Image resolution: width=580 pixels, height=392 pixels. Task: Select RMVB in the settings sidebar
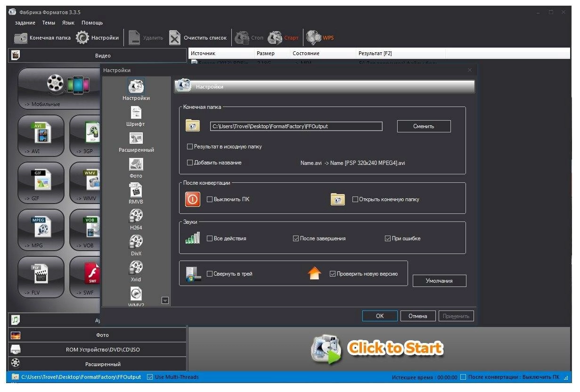(x=136, y=194)
